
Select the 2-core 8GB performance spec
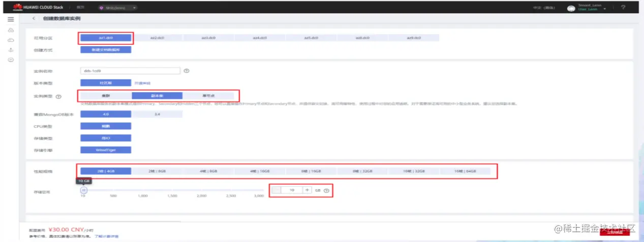coord(157,171)
